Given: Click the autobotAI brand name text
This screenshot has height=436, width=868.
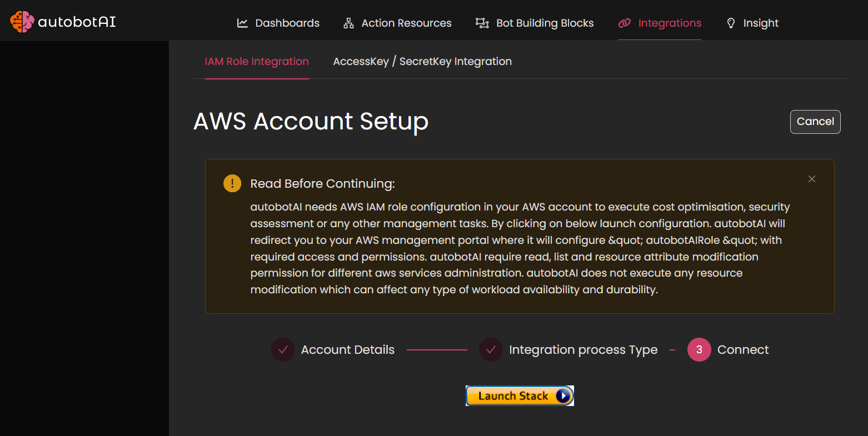Looking at the screenshot, I should point(77,22).
